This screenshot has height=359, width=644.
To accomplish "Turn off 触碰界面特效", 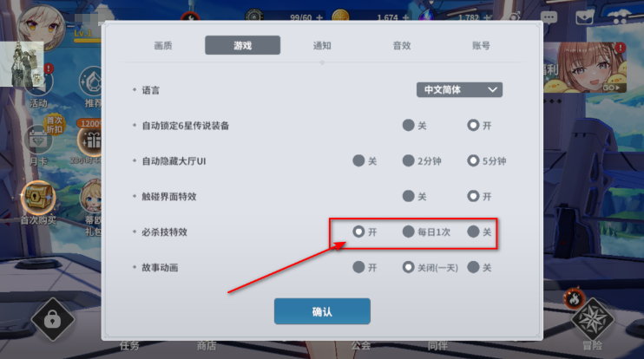I will click(414, 197).
